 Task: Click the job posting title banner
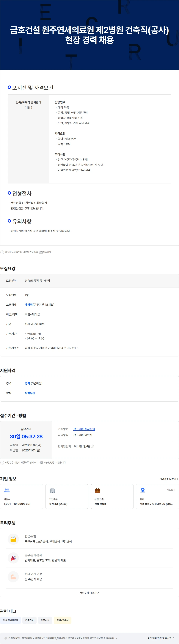coord(89,35)
